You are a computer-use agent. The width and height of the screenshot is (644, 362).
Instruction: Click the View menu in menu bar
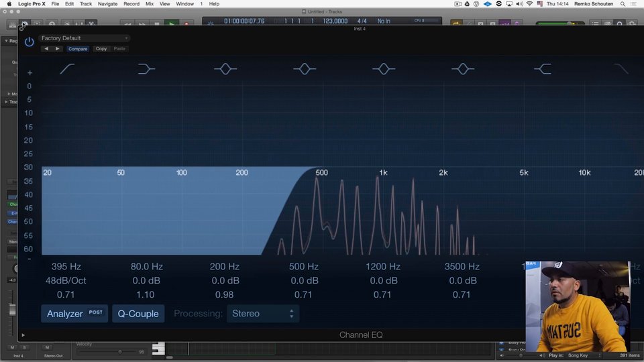click(x=165, y=4)
